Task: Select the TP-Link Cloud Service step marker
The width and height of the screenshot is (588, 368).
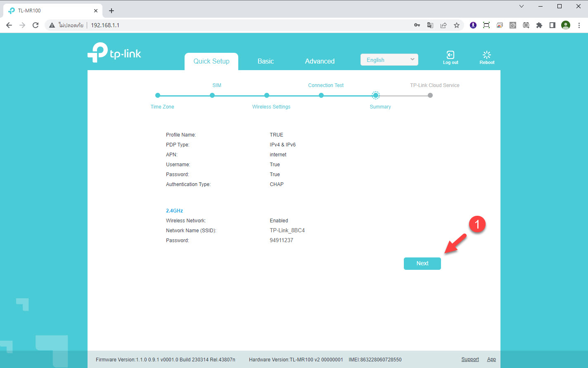Action: [430, 95]
